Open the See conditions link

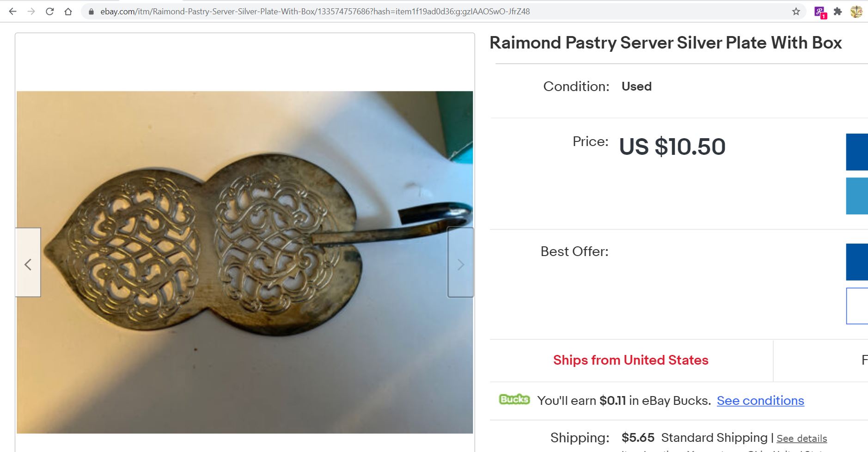pyautogui.click(x=760, y=401)
